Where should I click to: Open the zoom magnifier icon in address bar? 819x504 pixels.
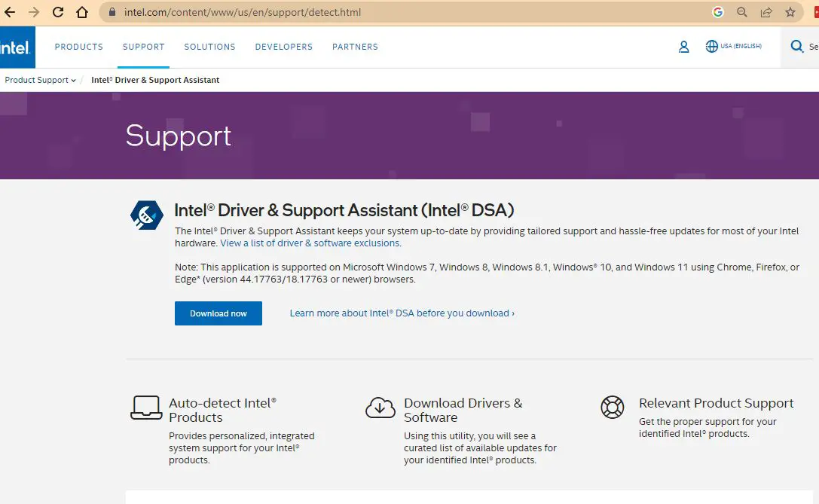pyautogui.click(x=742, y=12)
